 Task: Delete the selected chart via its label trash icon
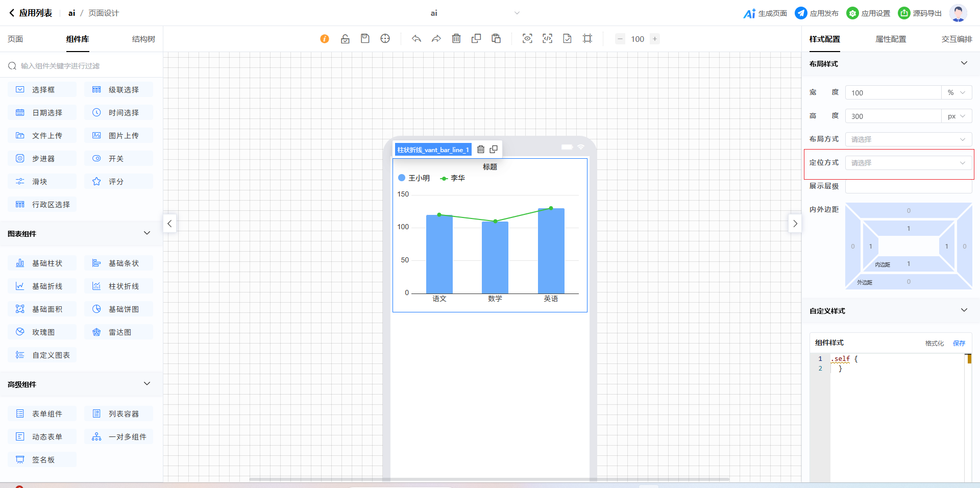(x=481, y=150)
